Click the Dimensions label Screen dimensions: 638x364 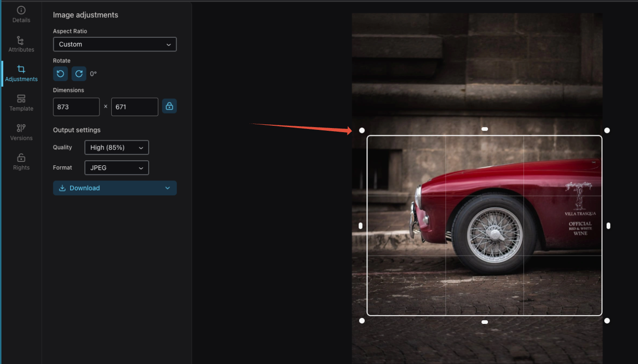tap(68, 90)
